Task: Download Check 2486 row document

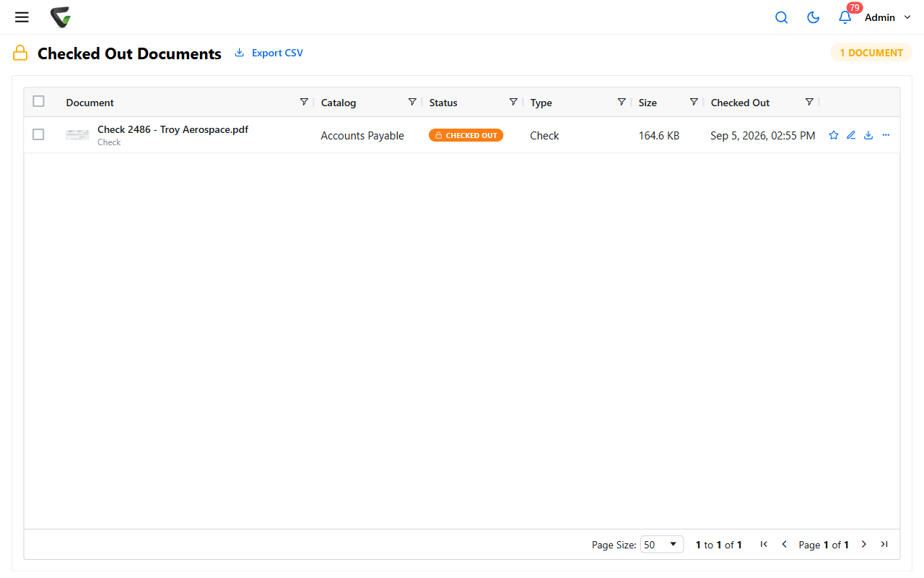Action: (x=868, y=135)
